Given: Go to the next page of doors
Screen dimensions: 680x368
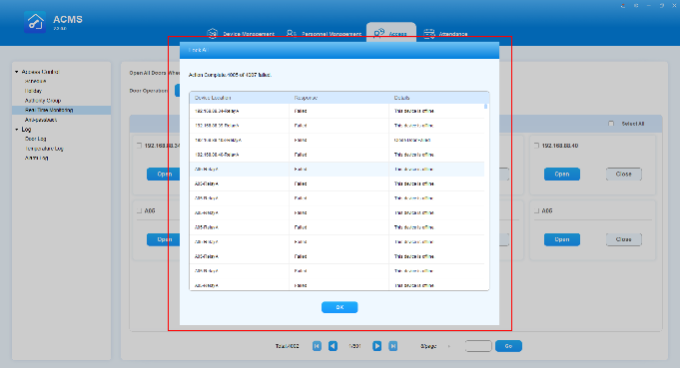Looking at the screenshot, I should (377, 346).
